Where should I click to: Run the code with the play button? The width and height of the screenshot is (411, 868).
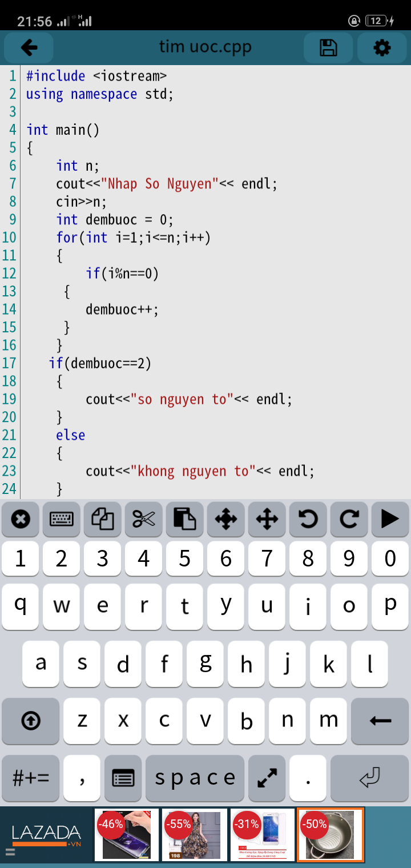tap(390, 519)
